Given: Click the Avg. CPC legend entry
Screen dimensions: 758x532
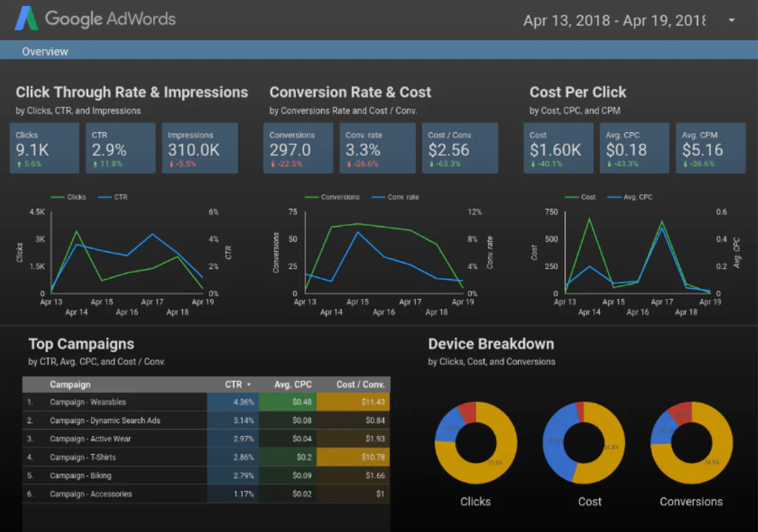Looking at the screenshot, I should coord(630,197).
